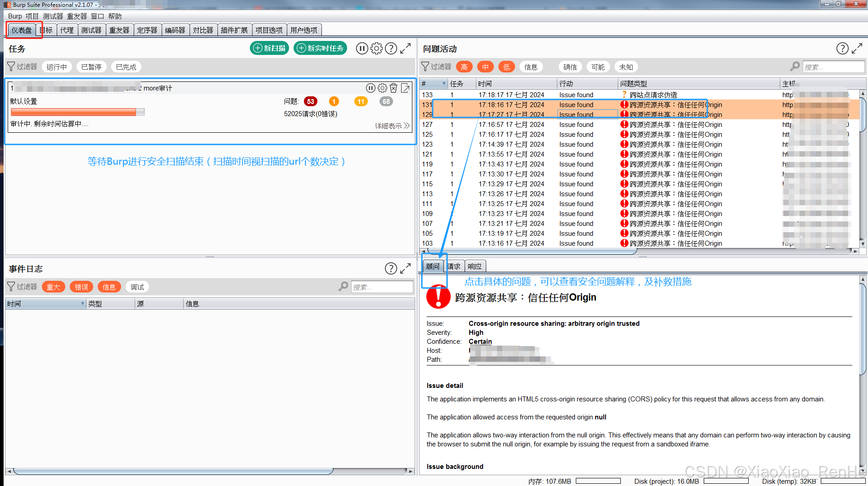Image resolution: width=868 pixels, height=486 pixels.
Task: Toggle Low severity filter in Issue activity
Action: 506,67
